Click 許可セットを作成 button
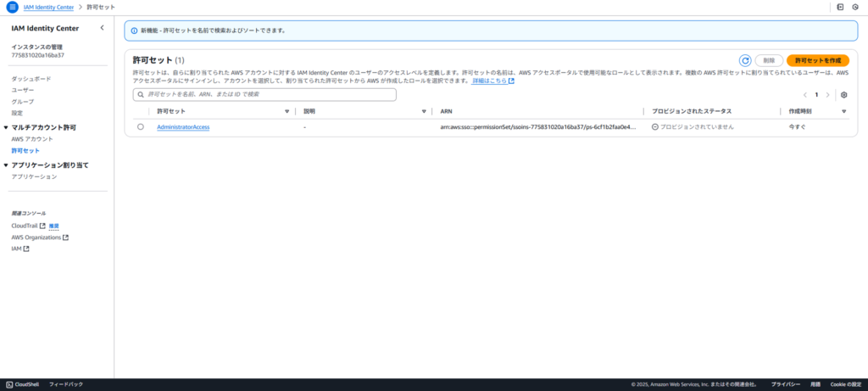The width and height of the screenshot is (868, 391). coord(818,60)
